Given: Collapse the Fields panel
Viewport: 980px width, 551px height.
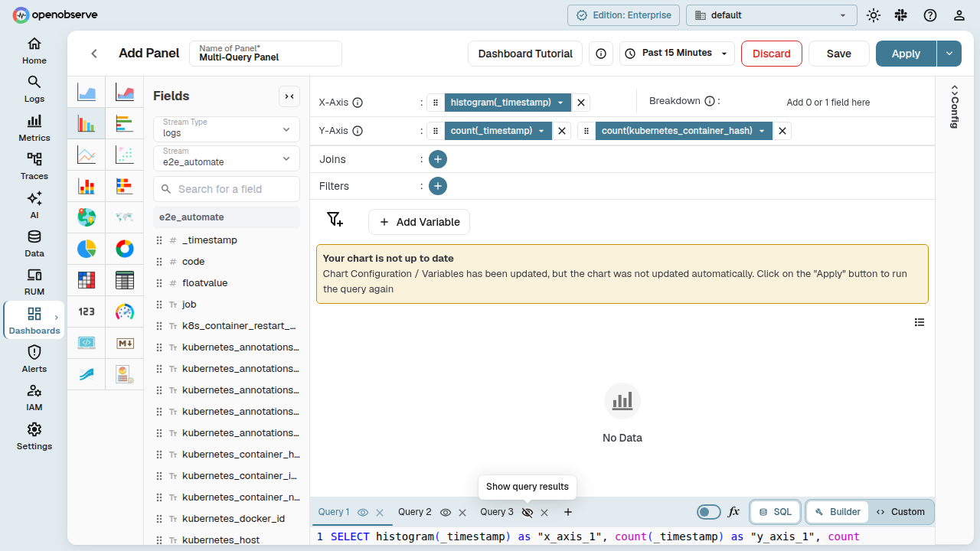Looking at the screenshot, I should (x=289, y=96).
